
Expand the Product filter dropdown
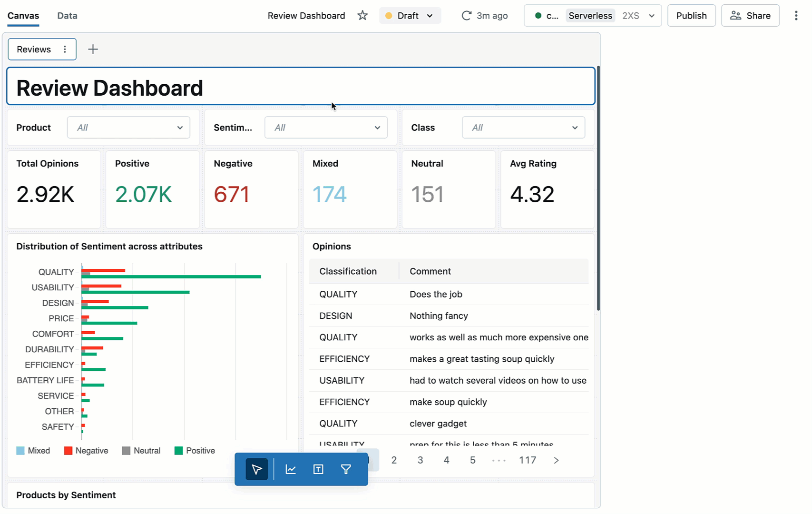coord(128,128)
